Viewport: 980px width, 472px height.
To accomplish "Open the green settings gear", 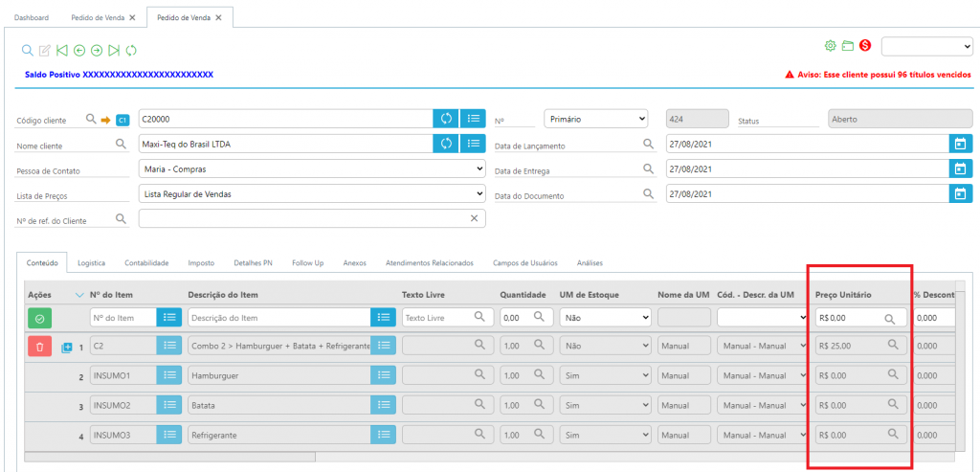I will [x=831, y=45].
